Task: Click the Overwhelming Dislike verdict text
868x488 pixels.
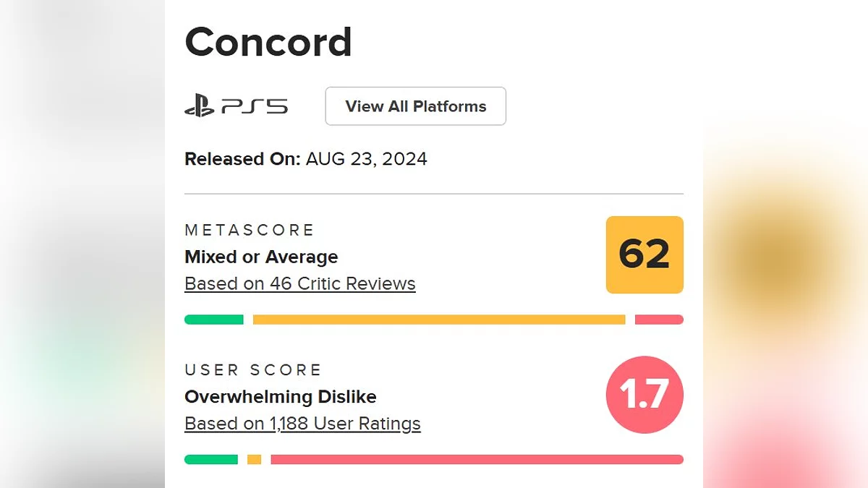Action: coord(281,396)
